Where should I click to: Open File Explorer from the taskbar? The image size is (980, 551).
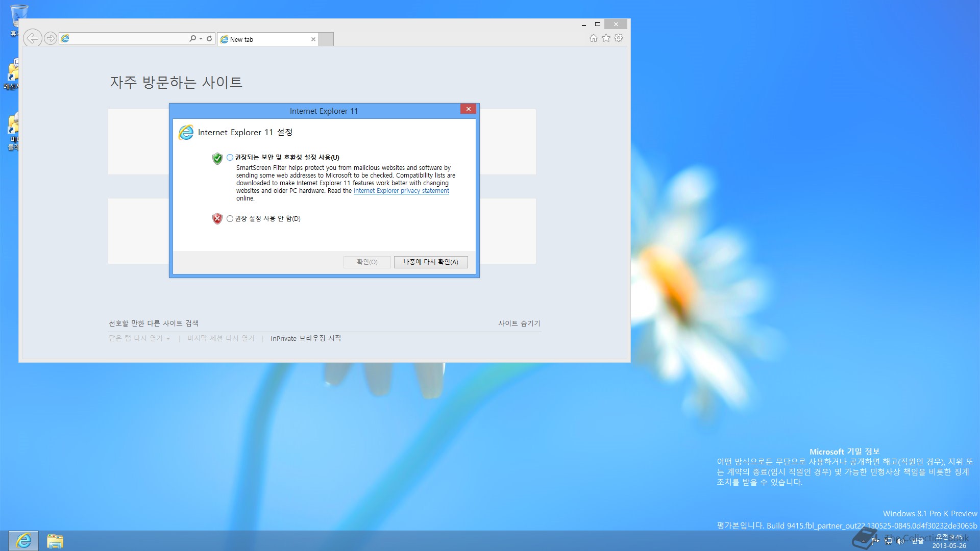click(55, 541)
